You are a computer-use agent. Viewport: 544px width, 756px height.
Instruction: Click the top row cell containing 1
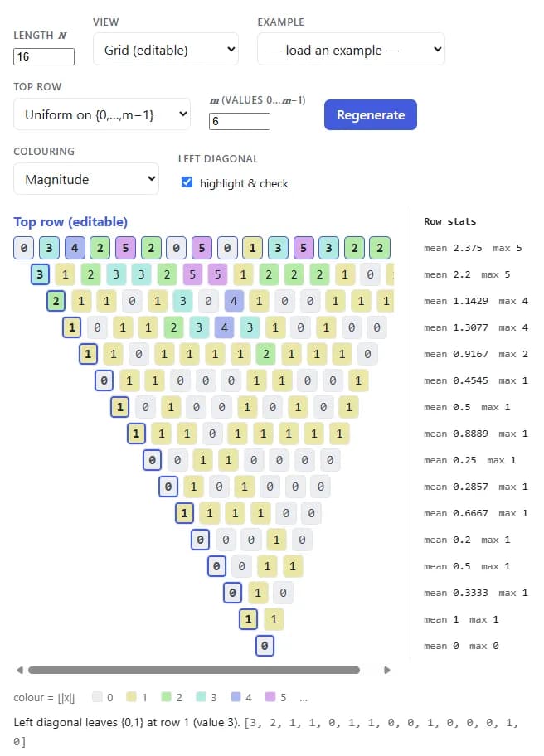252,248
